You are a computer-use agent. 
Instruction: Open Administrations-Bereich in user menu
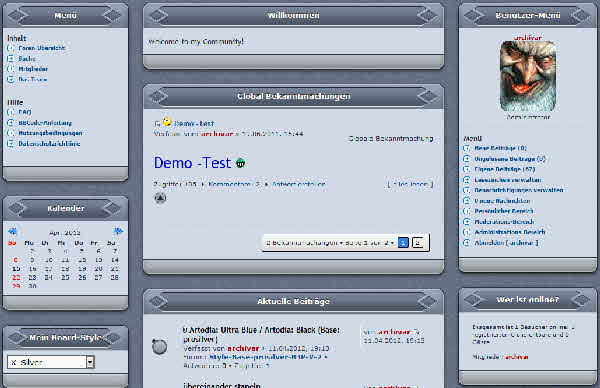click(510, 232)
